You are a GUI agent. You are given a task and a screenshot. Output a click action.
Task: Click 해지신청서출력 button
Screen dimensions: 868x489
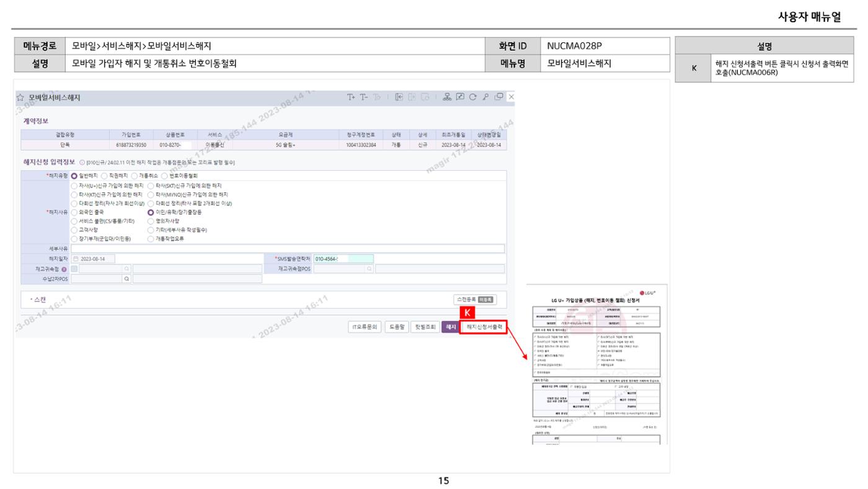pyautogui.click(x=484, y=326)
